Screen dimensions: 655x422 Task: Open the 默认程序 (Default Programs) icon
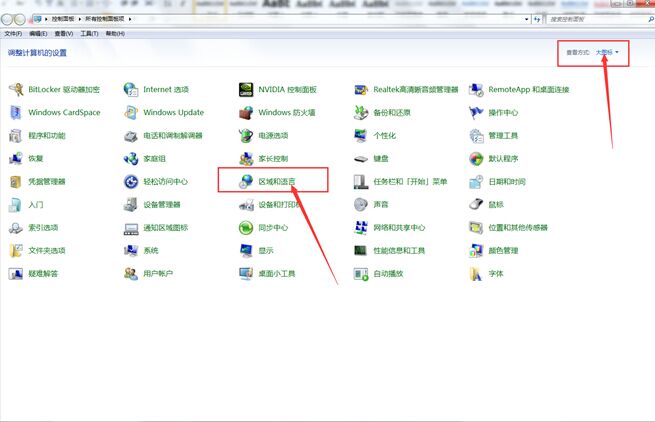[476, 158]
